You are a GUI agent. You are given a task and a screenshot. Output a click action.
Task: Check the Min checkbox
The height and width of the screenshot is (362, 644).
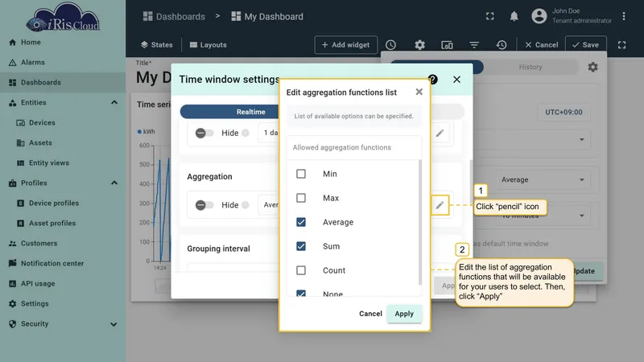301,174
